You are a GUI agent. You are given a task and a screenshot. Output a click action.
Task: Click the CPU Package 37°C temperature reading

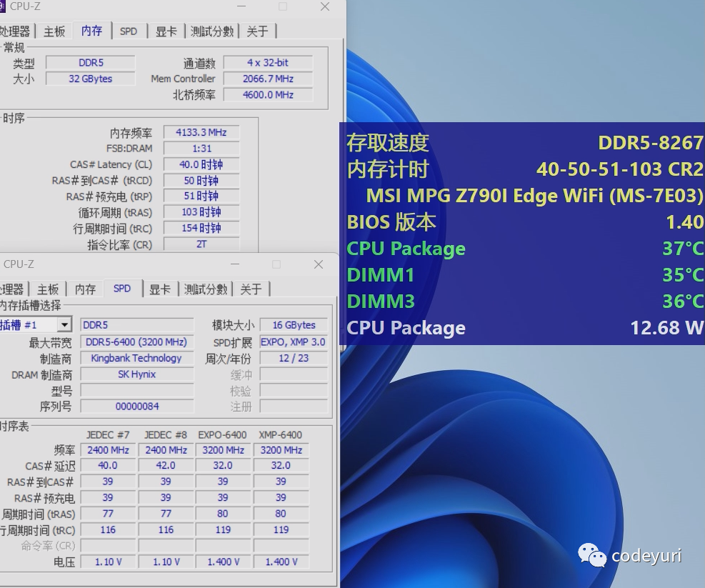click(525, 249)
